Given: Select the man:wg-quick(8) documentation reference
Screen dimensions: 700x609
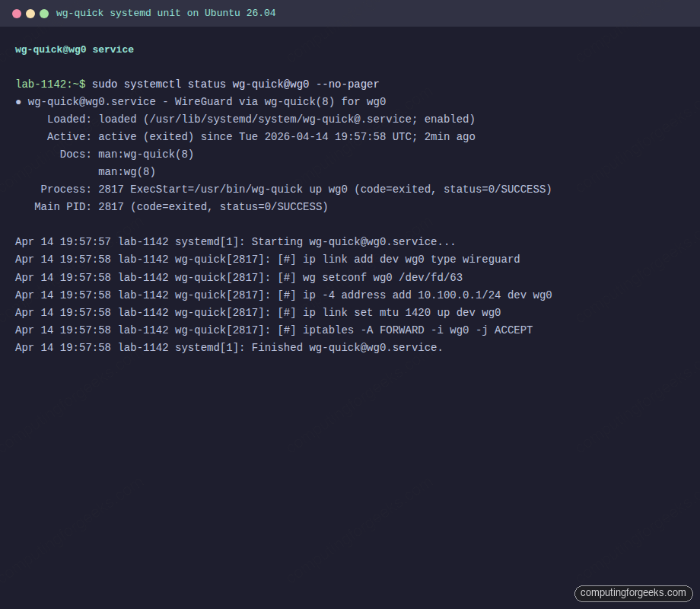Looking at the screenshot, I should 147,154.
